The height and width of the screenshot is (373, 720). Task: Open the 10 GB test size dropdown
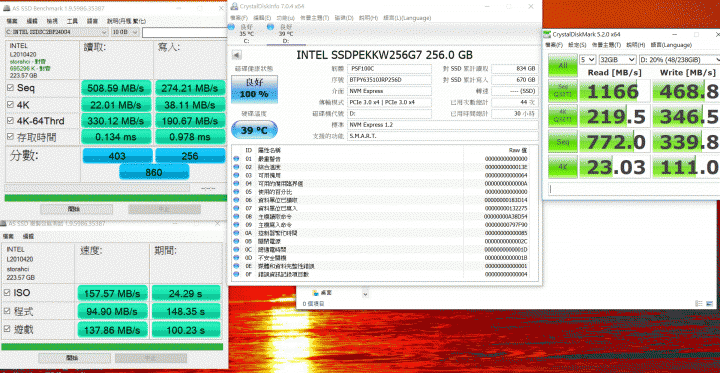click(x=125, y=32)
